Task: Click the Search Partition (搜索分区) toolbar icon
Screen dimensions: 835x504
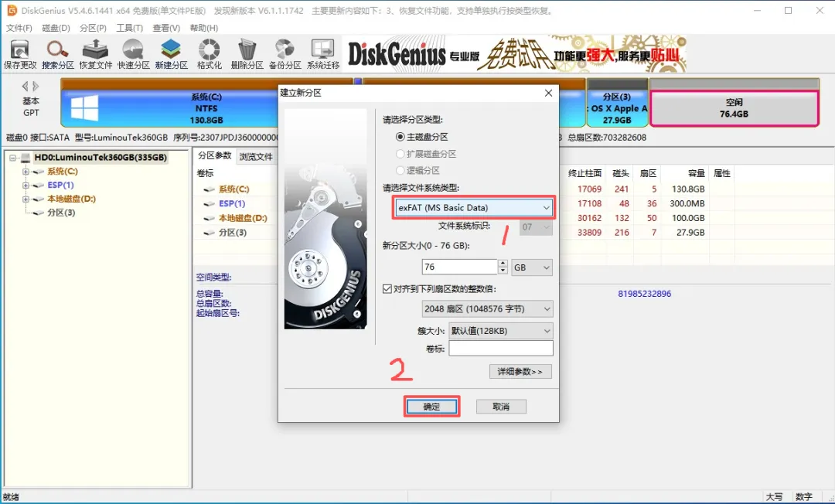Action: click(57, 54)
